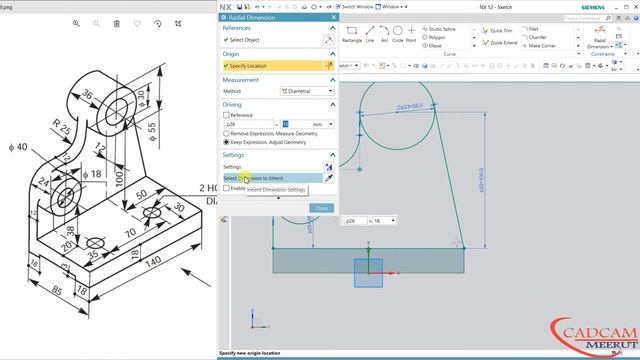Collapse the Driving section

click(333, 104)
